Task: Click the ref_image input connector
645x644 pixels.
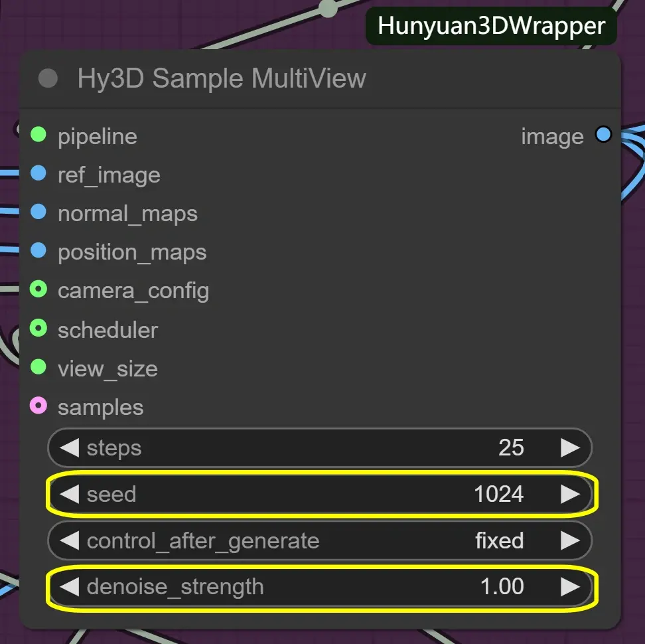Action: (38, 173)
